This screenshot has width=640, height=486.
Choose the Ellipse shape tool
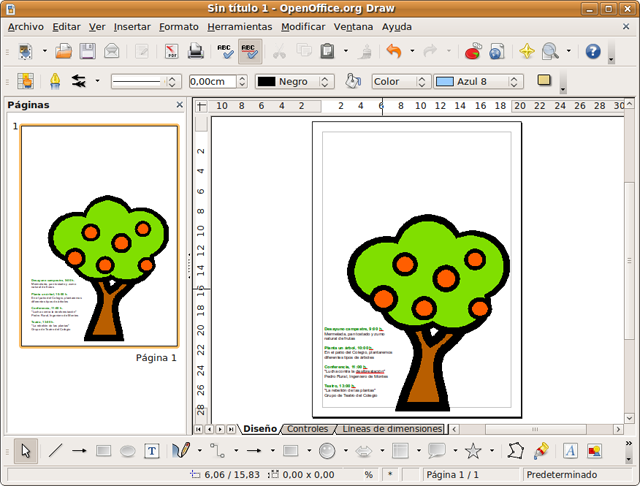point(128,451)
